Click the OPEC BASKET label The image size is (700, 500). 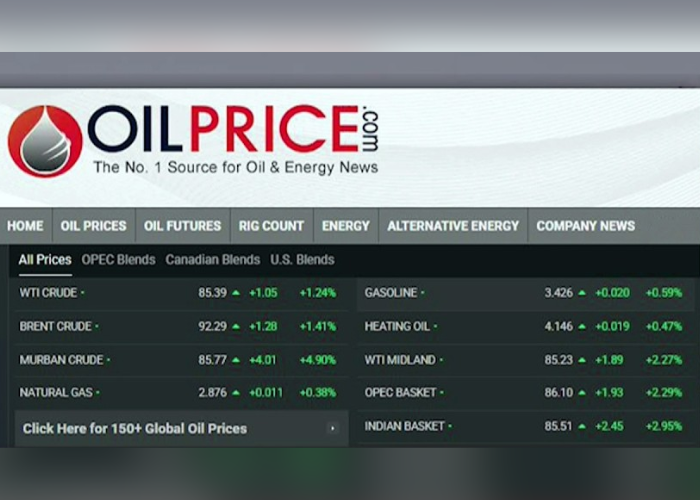[400, 393]
